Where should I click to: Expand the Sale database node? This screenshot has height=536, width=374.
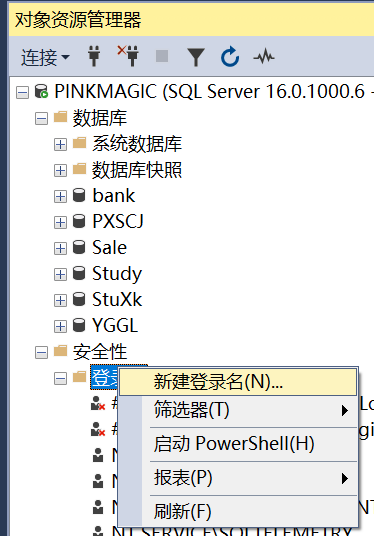[61, 249]
